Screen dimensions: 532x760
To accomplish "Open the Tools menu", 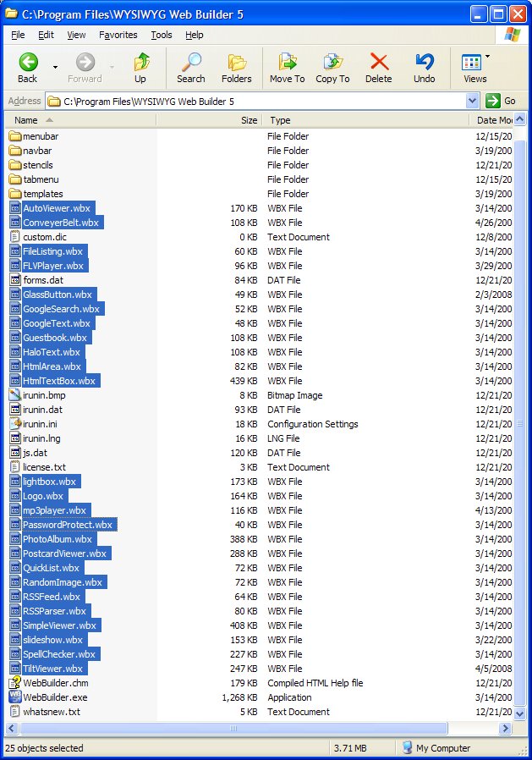I will (x=162, y=35).
